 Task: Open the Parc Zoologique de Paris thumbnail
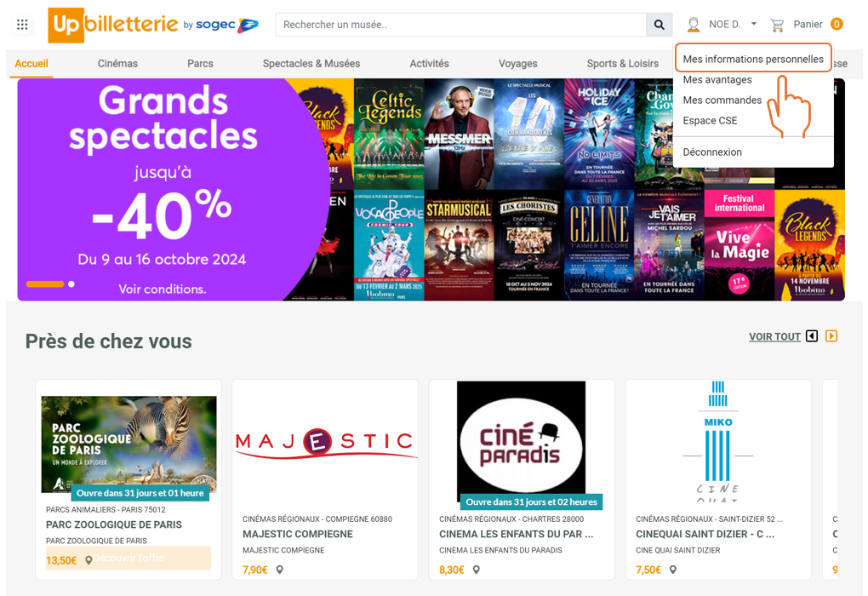point(129,444)
